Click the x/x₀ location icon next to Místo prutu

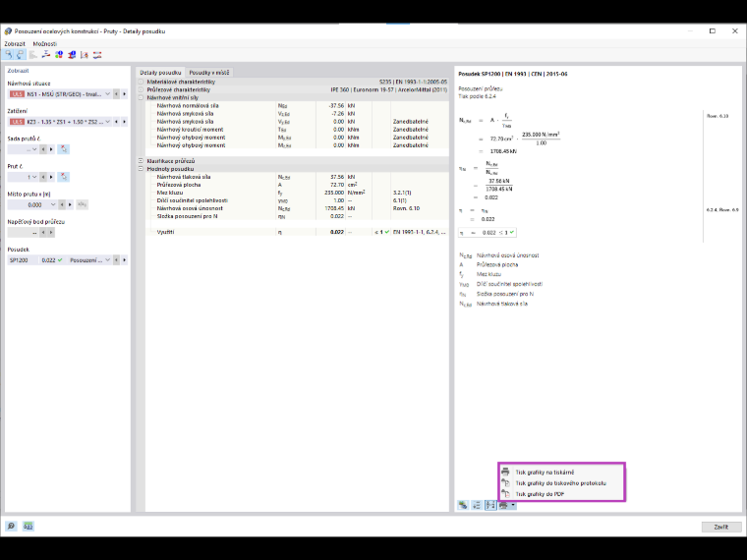tap(82, 204)
